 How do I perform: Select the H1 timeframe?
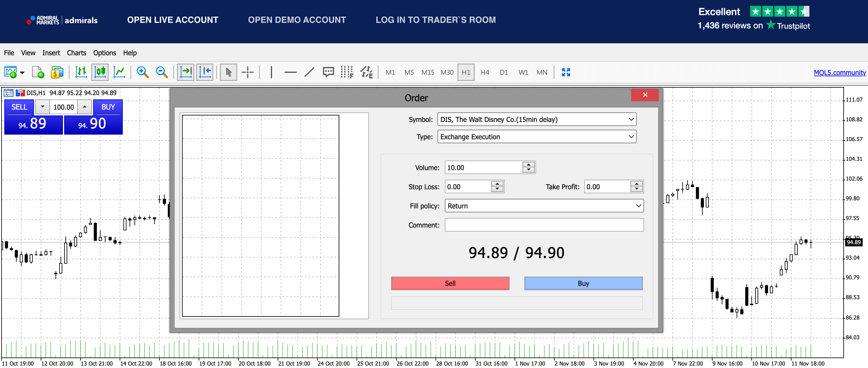466,72
